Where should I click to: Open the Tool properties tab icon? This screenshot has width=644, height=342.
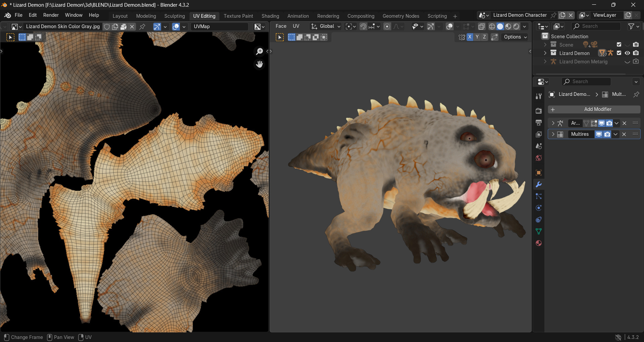[539, 96]
